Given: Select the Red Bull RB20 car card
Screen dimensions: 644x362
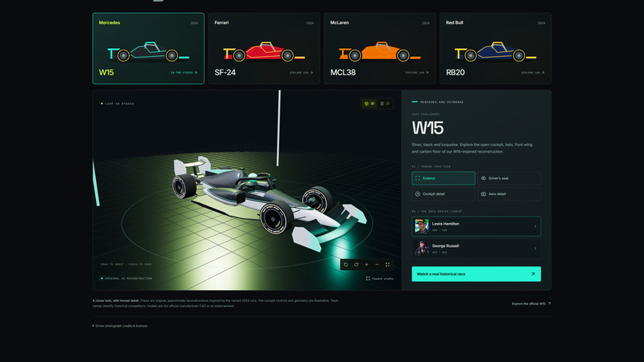Looking at the screenshot, I should (x=495, y=49).
